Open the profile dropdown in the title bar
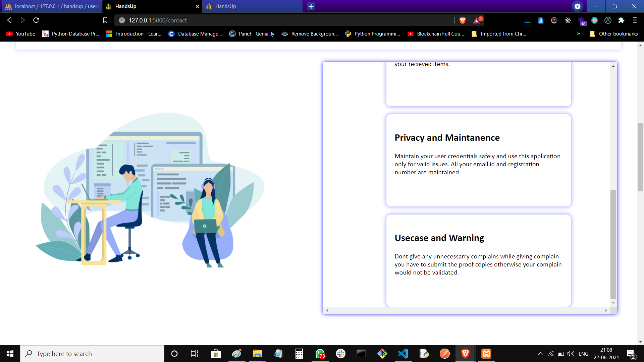The height and width of the screenshot is (362, 644). pyautogui.click(x=577, y=6)
